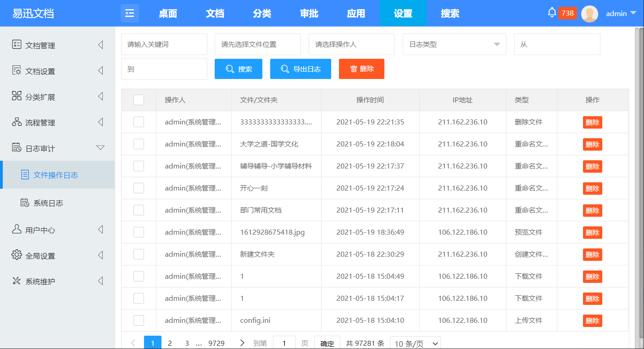
Task: Toggle the select-all header checkbox
Action: (x=139, y=100)
